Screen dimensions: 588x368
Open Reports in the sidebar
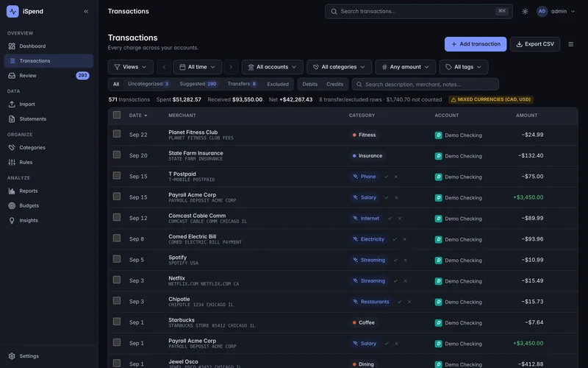(x=49, y=191)
